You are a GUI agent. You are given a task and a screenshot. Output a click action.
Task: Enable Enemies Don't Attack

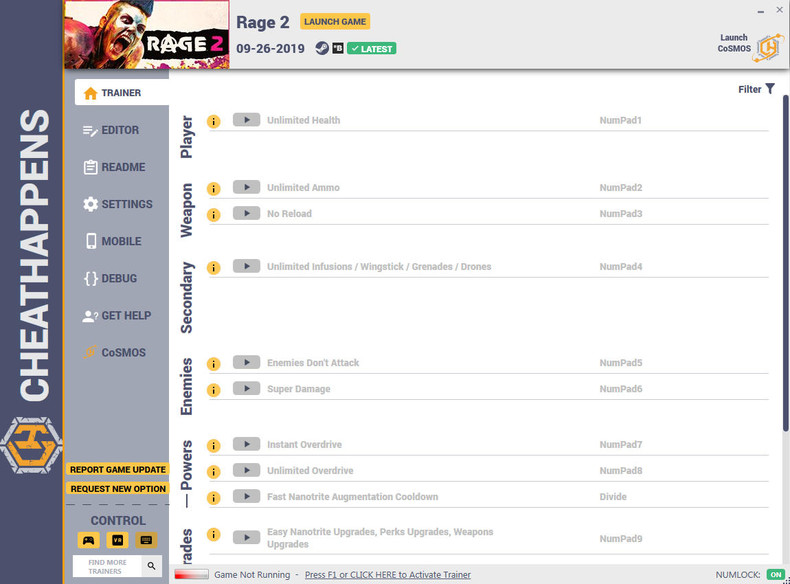(x=246, y=363)
